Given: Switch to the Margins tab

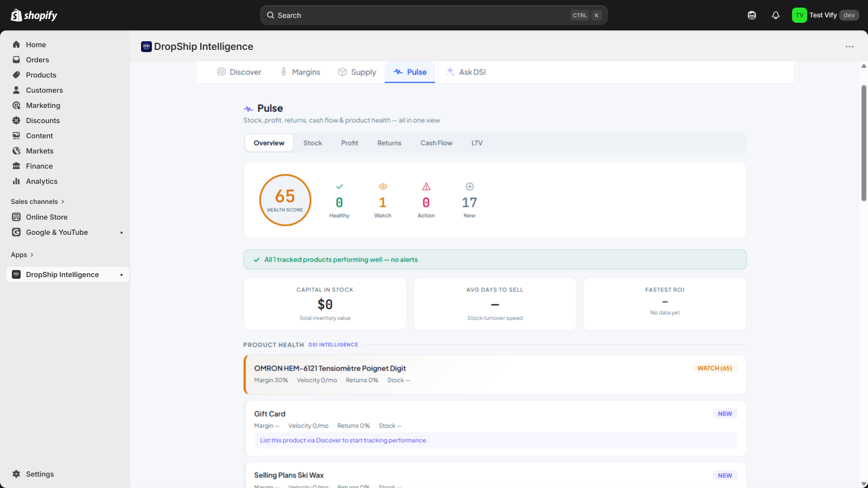Looking at the screenshot, I should (300, 72).
